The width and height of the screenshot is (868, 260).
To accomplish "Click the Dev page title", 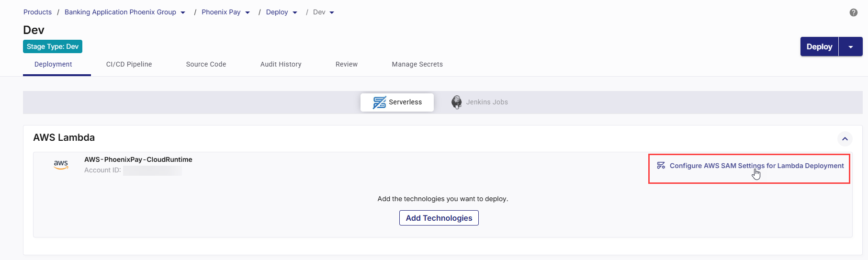I will pos(34,30).
